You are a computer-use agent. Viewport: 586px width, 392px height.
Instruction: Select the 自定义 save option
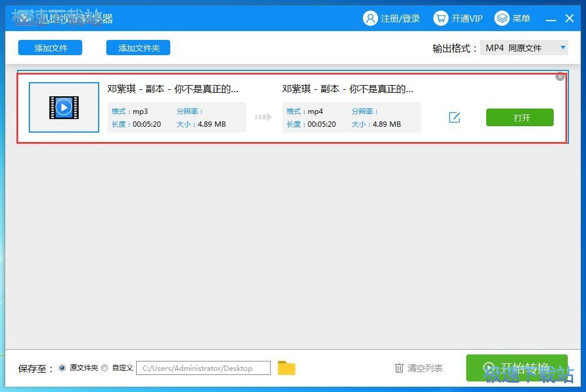pos(105,368)
